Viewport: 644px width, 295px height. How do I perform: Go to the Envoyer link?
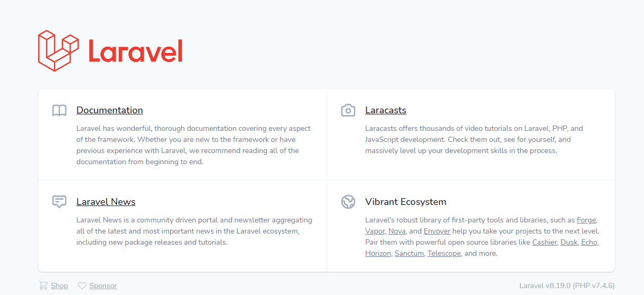437,231
